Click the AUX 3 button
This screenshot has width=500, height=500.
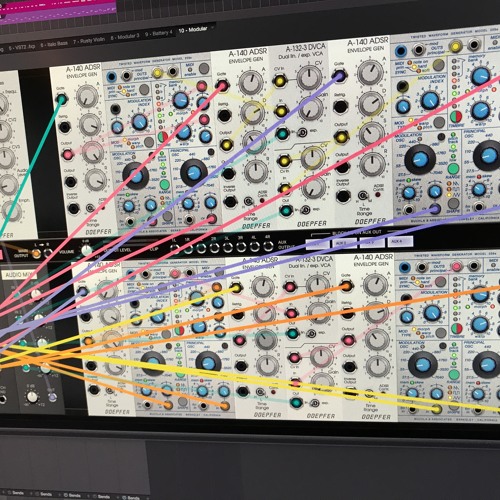[x=372, y=242]
